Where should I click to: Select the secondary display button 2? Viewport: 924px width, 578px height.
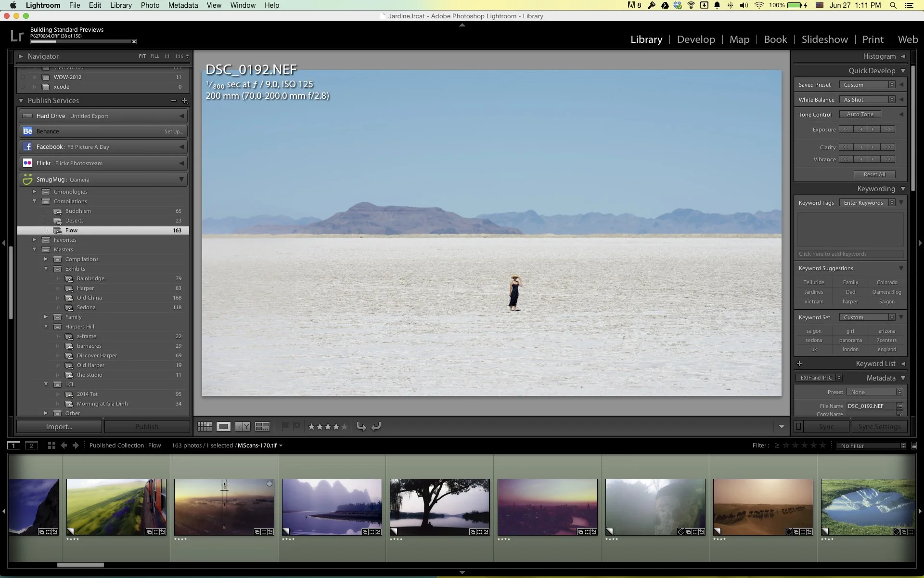(x=31, y=446)
